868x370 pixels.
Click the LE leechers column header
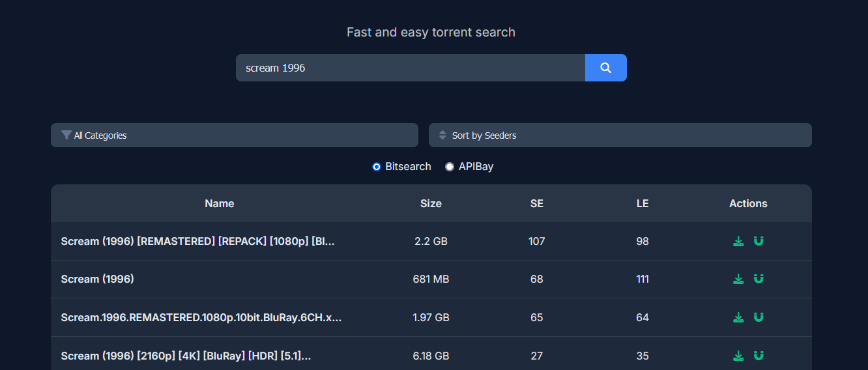pyautogui.click(x=643, y=203)
